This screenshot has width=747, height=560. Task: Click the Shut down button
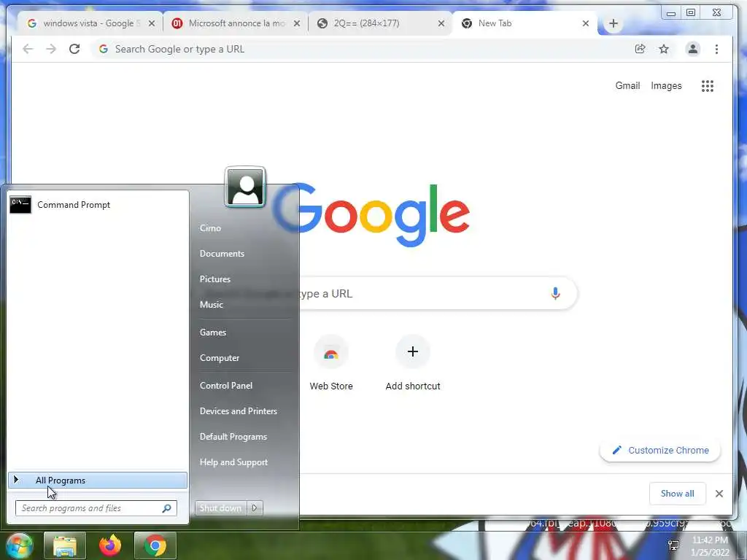tap(220, 508)
